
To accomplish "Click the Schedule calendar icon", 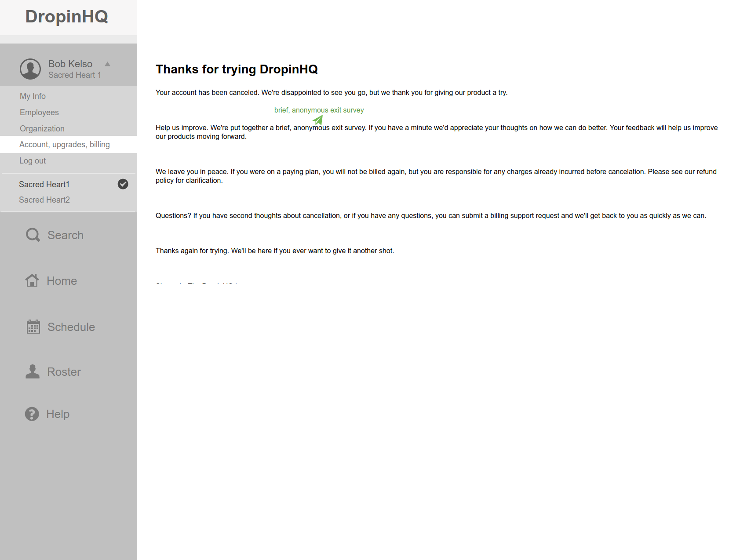I will coord(33,327).
